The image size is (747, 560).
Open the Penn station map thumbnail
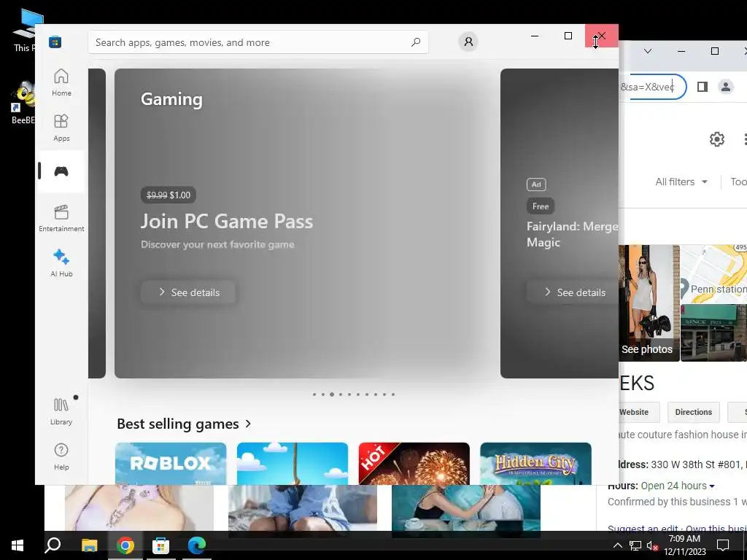pos(713,274)
